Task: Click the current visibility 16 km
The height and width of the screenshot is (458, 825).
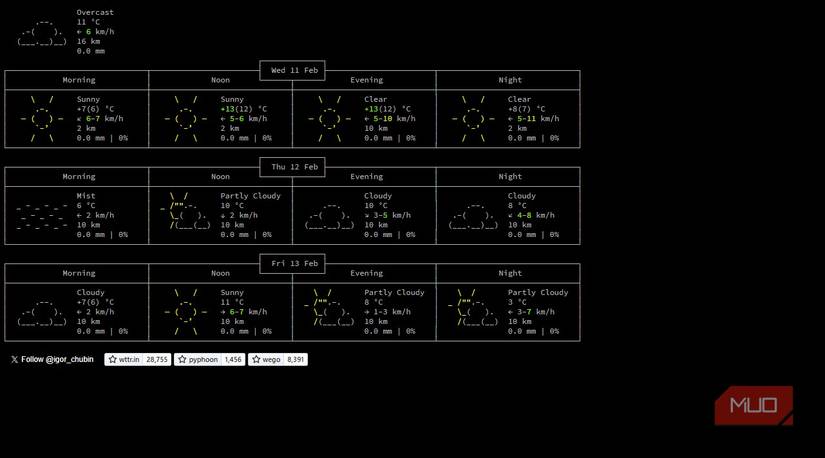Action: (88, 41)
